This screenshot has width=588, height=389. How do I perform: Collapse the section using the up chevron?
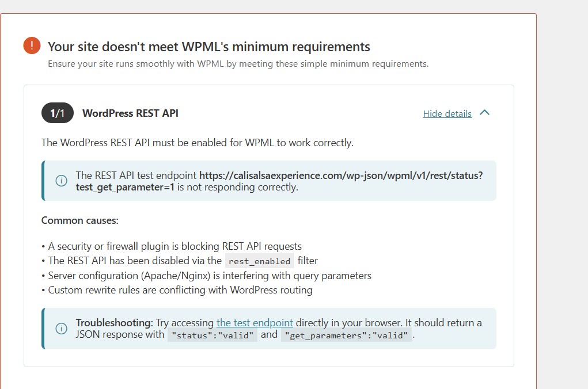tap(484, 113)
